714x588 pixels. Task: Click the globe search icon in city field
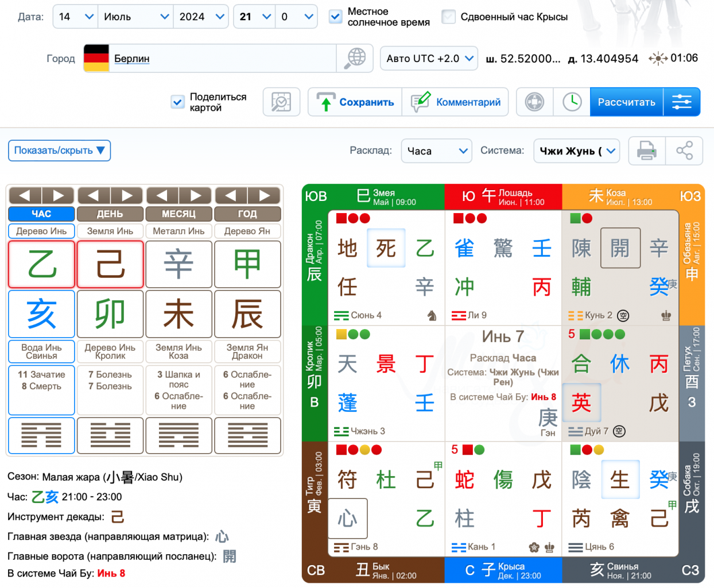tap(355, 58)
